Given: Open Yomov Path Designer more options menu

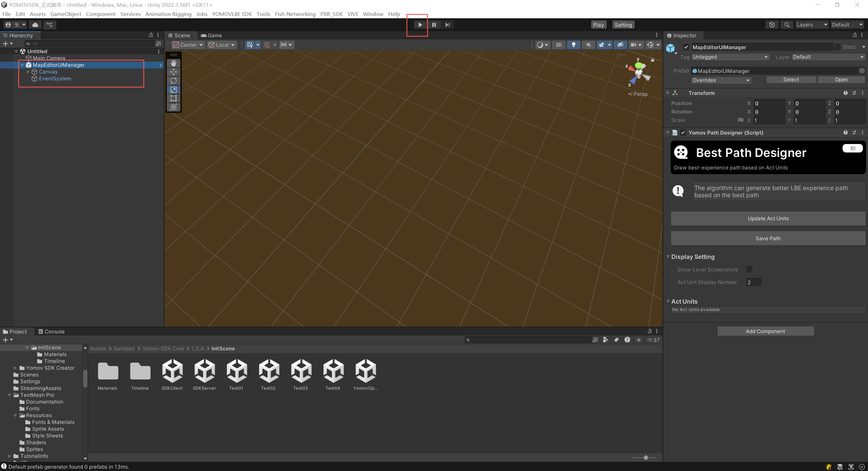Looking at the screenshot, I should click(863, 132).
